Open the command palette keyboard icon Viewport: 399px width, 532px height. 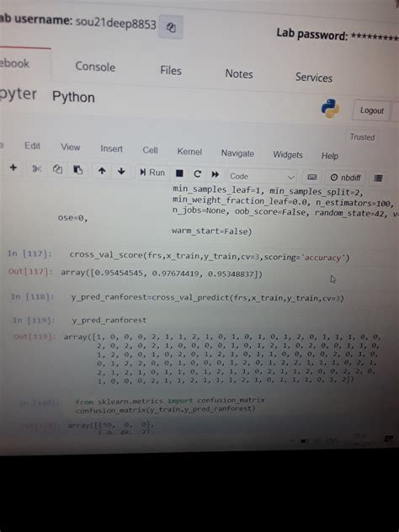pos(311,178)
